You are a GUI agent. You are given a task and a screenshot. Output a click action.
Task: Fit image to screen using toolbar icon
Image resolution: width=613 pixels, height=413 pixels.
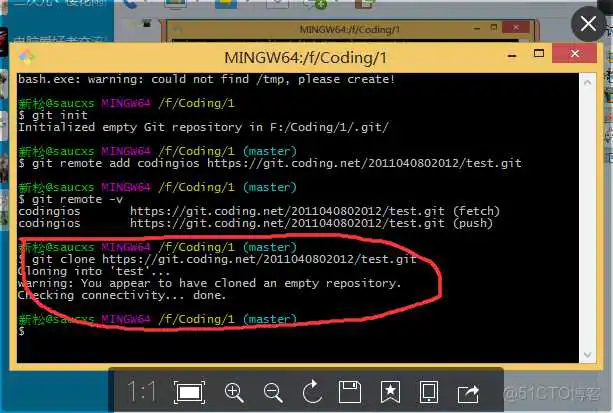(x=189, y=392)
